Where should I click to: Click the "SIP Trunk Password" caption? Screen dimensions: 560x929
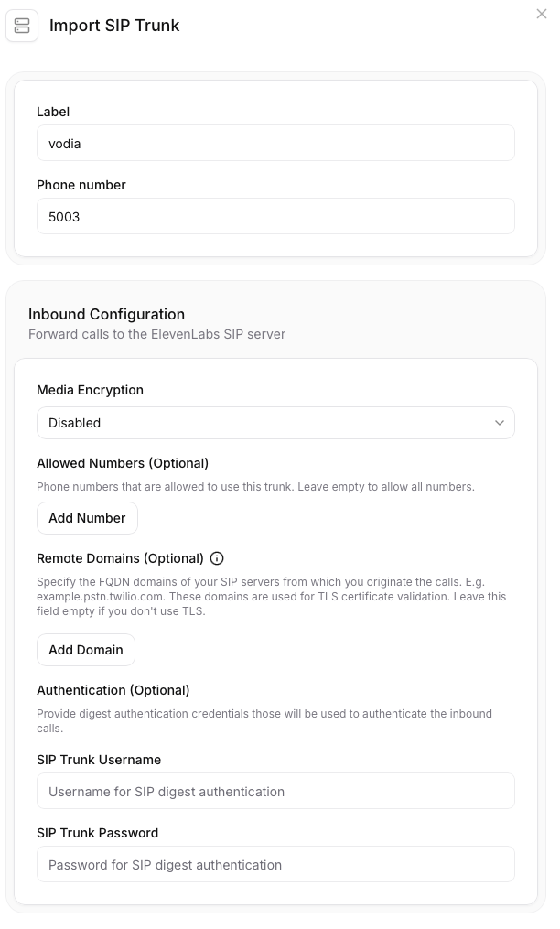pos(97,833)
